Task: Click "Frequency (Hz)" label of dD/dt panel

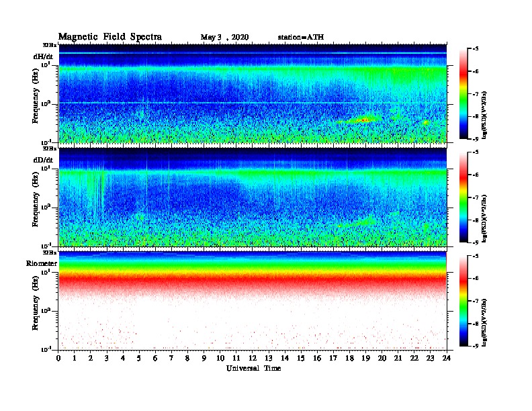Action: 36,201
